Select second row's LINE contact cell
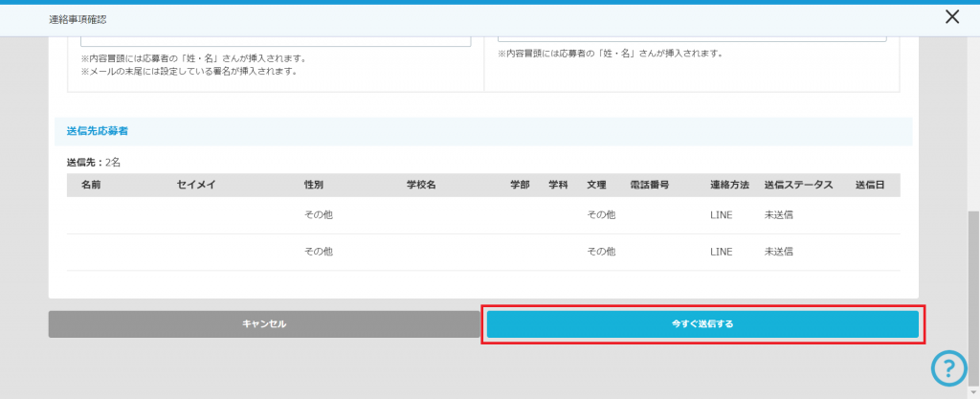This screenshot has height=399, width=980. [x=721, y=252]
